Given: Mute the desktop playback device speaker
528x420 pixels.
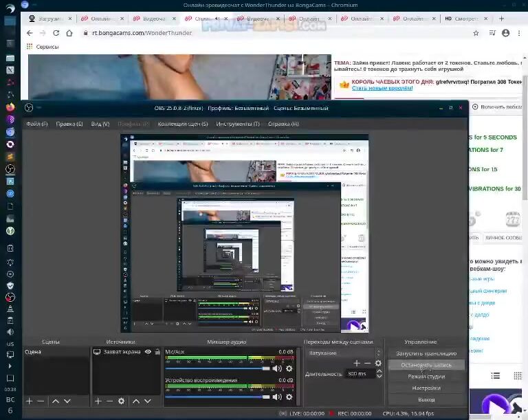Looking at the screenshot, I should point(277,397).
